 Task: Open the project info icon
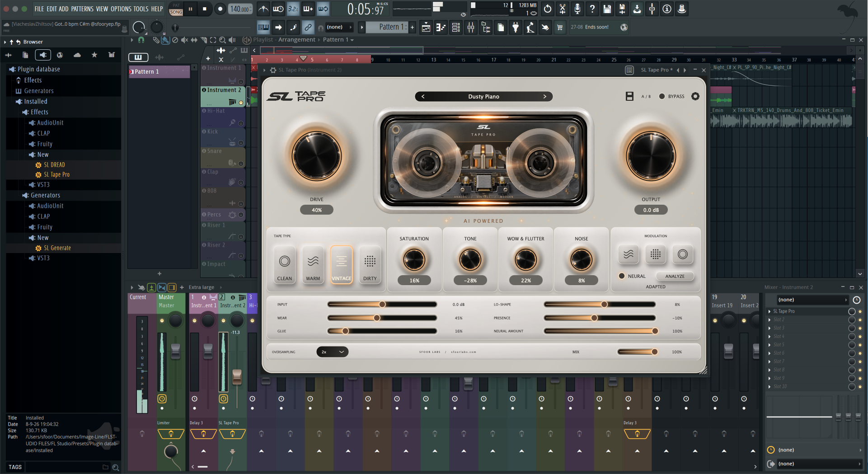[667, 9]
